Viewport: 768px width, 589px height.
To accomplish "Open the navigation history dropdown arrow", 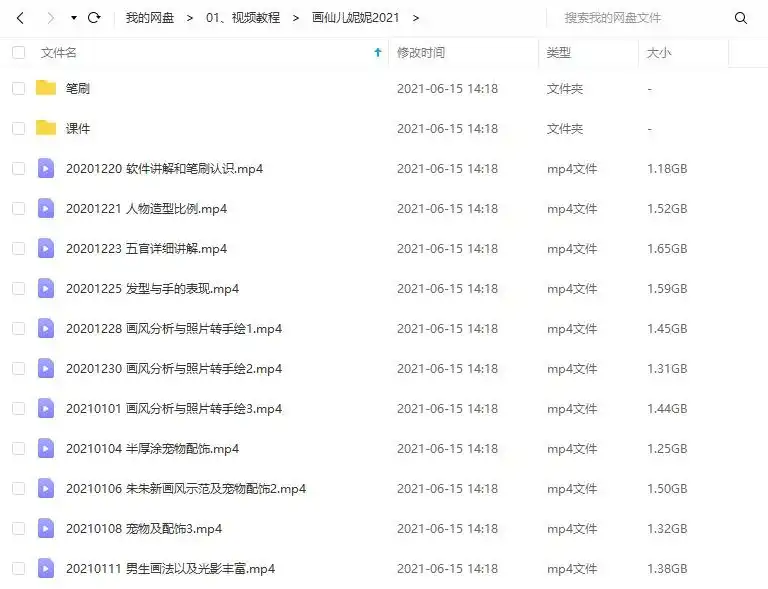I will pyautogui.click(x=73, y=18).
